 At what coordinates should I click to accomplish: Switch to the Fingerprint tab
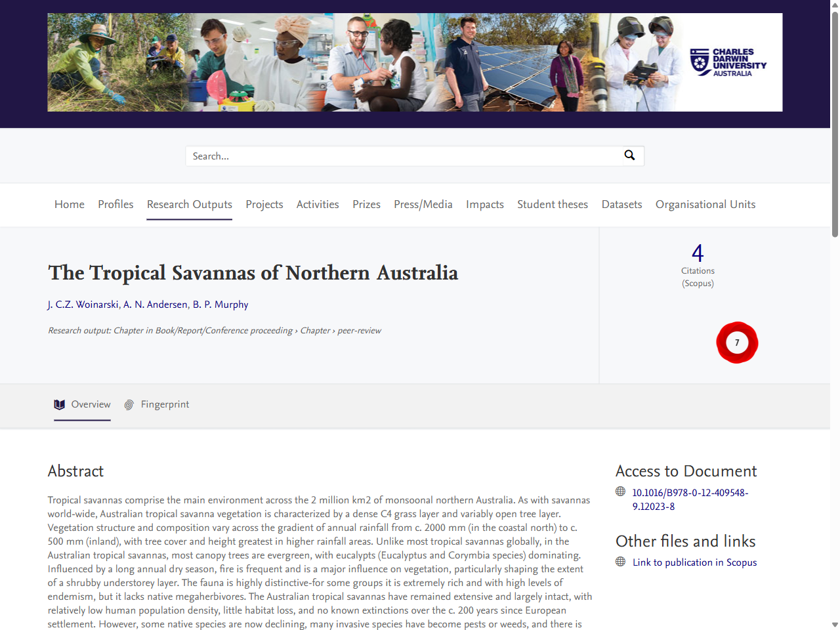[x=165, y=404]
